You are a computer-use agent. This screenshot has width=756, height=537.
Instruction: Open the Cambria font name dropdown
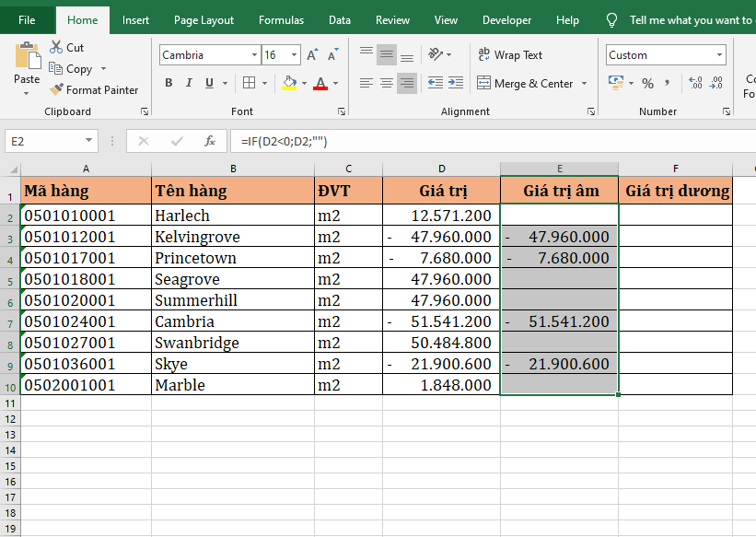(x=254, y=55)
